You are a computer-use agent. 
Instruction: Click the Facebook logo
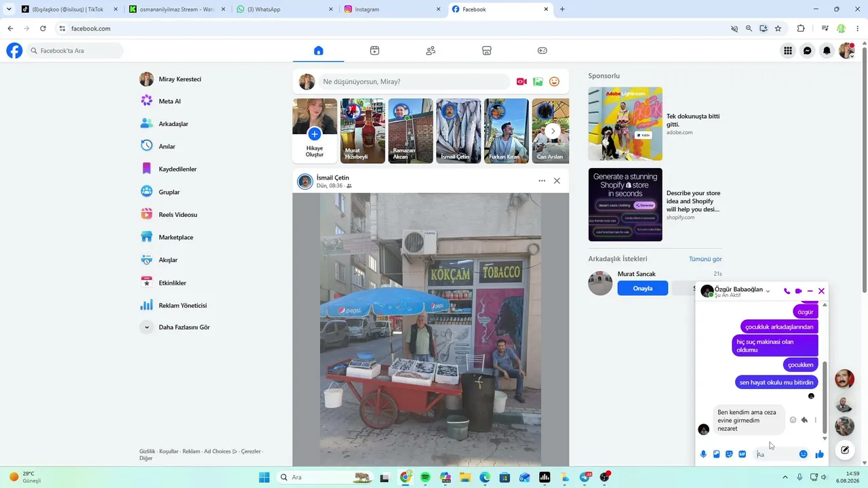14,51
